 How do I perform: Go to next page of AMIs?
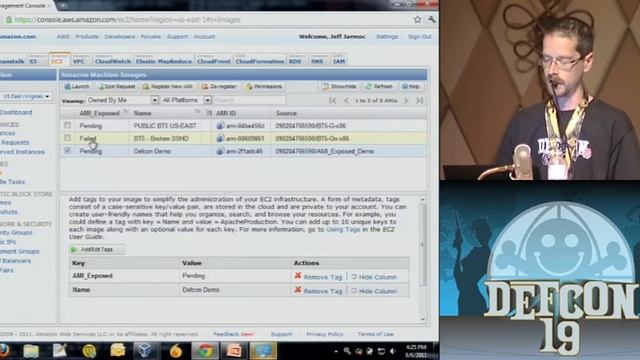coord(406,100)
